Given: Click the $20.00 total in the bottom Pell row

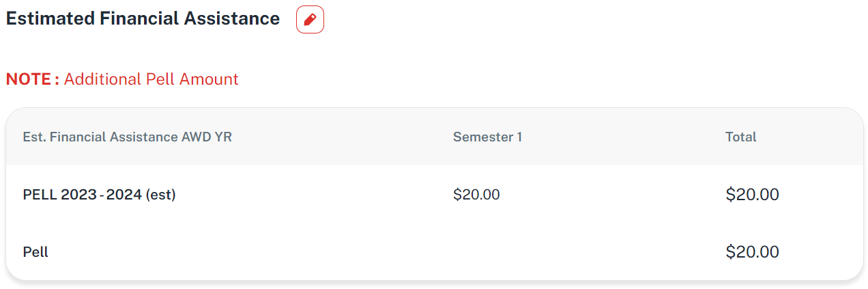Looking at the screenshot, I should pos(752,252).
